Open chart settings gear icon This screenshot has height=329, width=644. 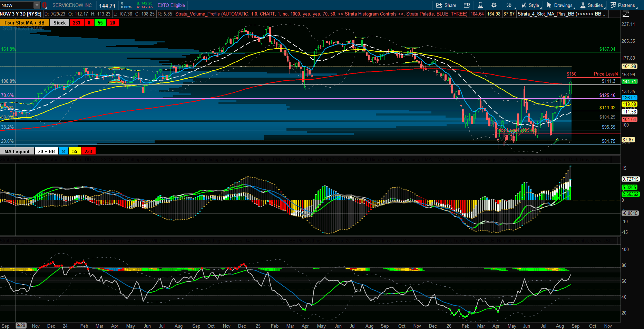494,5
